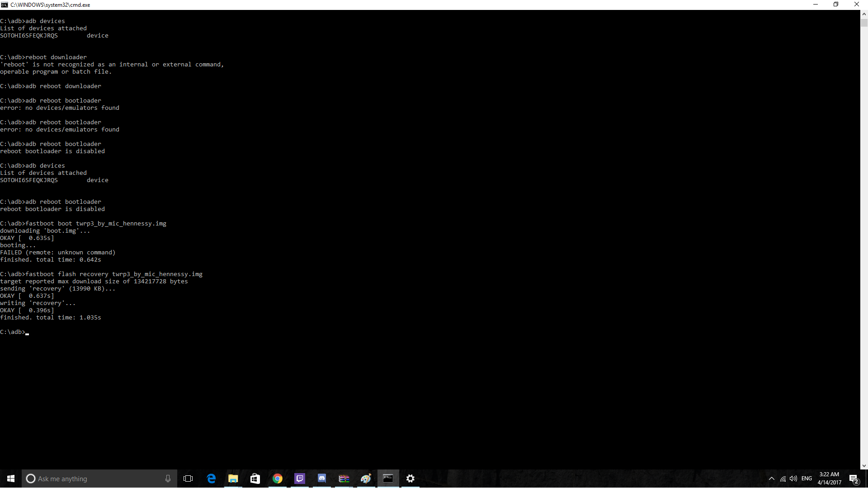Switch to Google Chrome on the taskbar
Viewport: 868px width, 488px height.
coord(277,479)
